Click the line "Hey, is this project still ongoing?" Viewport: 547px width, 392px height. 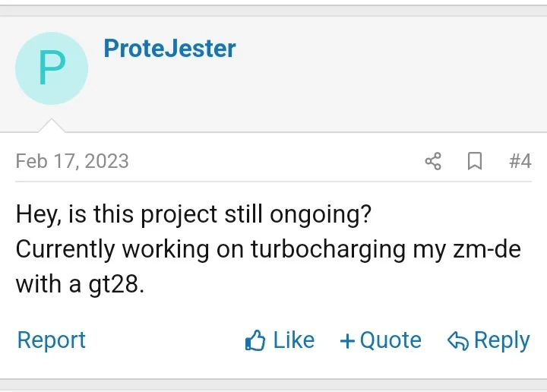(194, 214)
